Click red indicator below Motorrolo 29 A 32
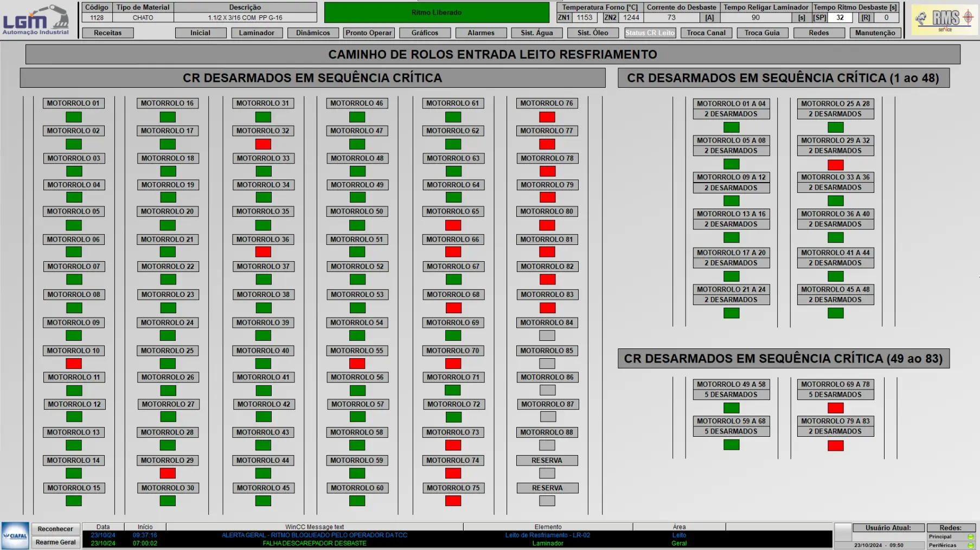Screen dimensions: 980x550 pyautogui.click(x=835, y=165)
